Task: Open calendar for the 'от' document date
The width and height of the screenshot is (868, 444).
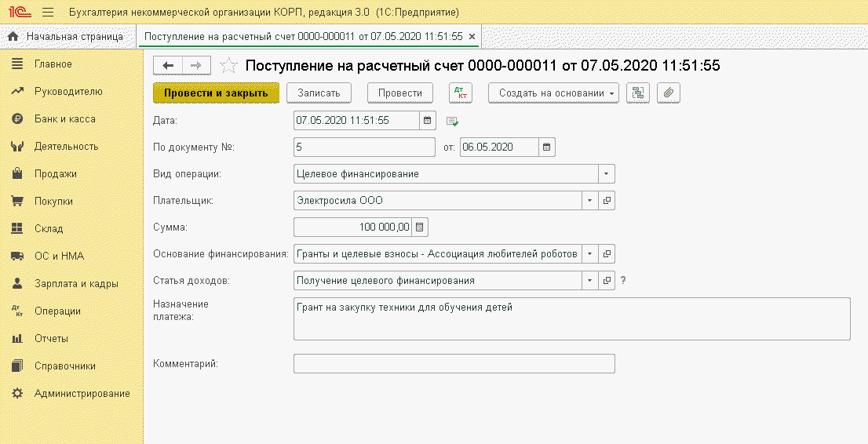Action: (x=546, y=147)
